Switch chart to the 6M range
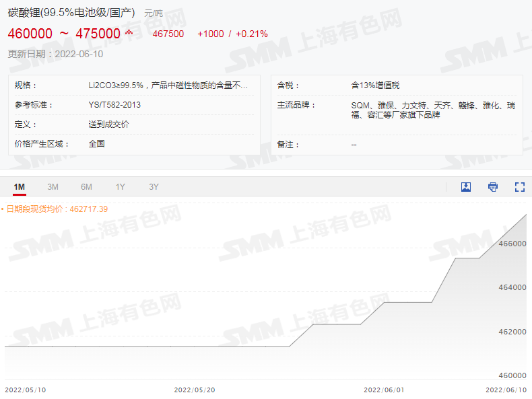This screenshot has height=399, width=532. click(86, 187)
